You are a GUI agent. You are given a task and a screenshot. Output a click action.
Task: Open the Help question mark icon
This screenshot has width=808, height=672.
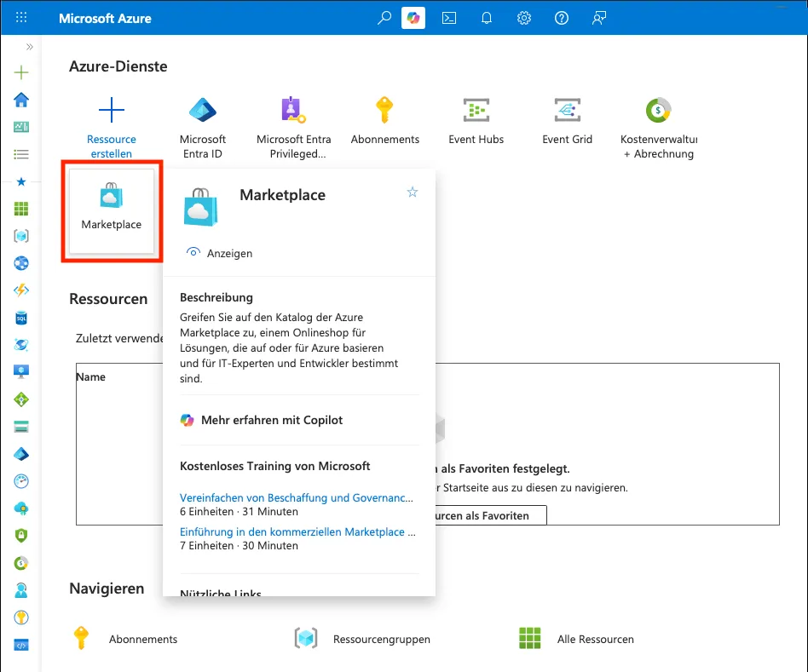point(562,18)
